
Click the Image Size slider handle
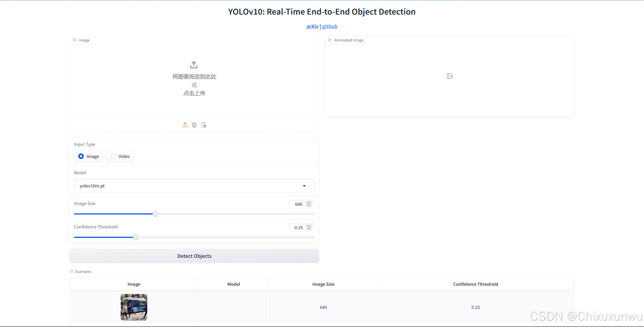coord(155,214)
